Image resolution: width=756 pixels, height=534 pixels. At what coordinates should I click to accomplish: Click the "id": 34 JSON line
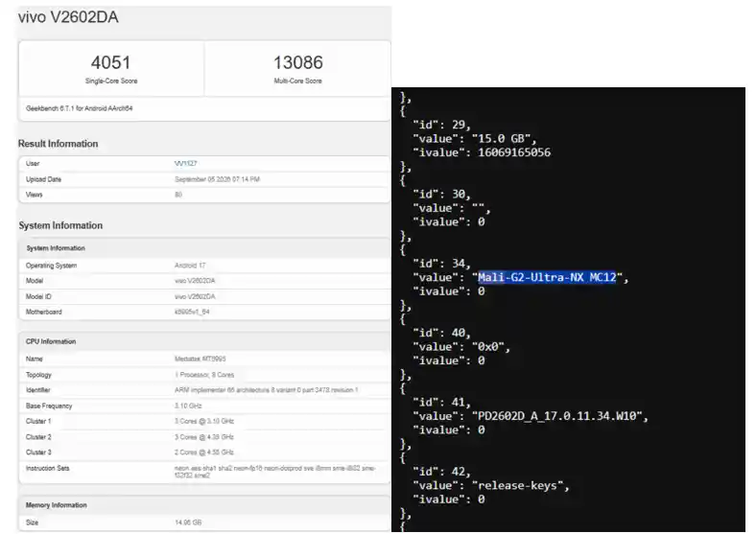pyautogui.click(x=441, y=264)
